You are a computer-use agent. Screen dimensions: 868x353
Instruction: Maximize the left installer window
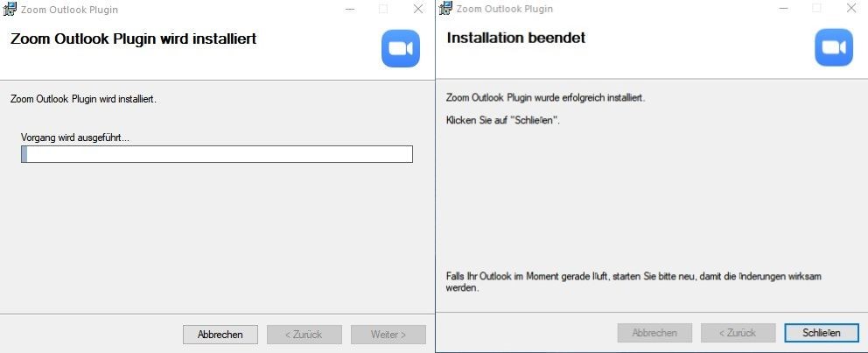click(383, 10)
